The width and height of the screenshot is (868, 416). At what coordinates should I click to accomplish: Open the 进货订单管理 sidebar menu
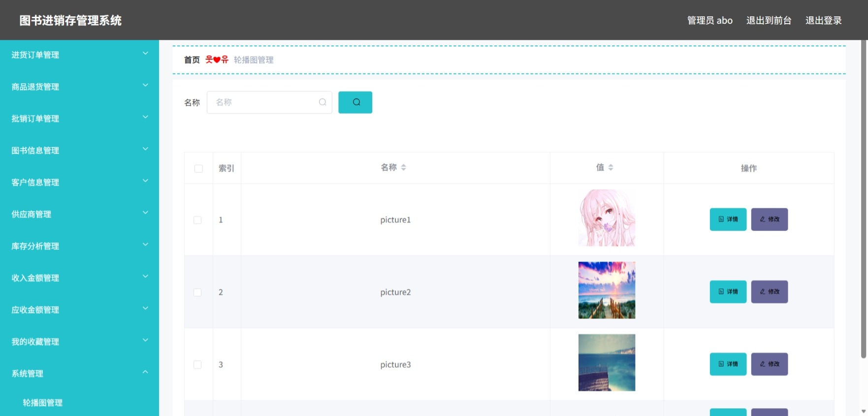[79, 55]
